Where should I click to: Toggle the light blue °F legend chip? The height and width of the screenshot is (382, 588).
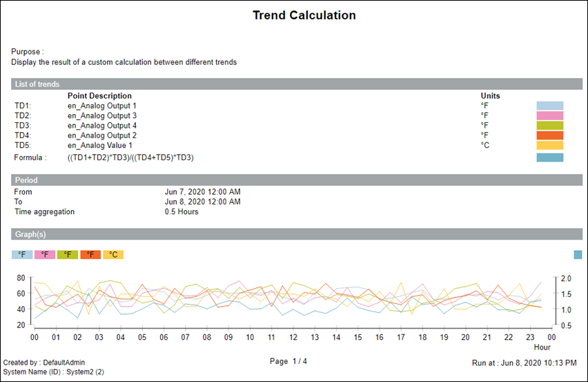(x=21, y=255)
